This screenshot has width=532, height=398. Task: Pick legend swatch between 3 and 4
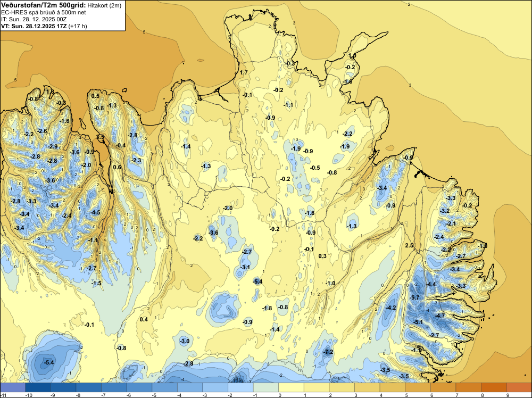[367, 387]
